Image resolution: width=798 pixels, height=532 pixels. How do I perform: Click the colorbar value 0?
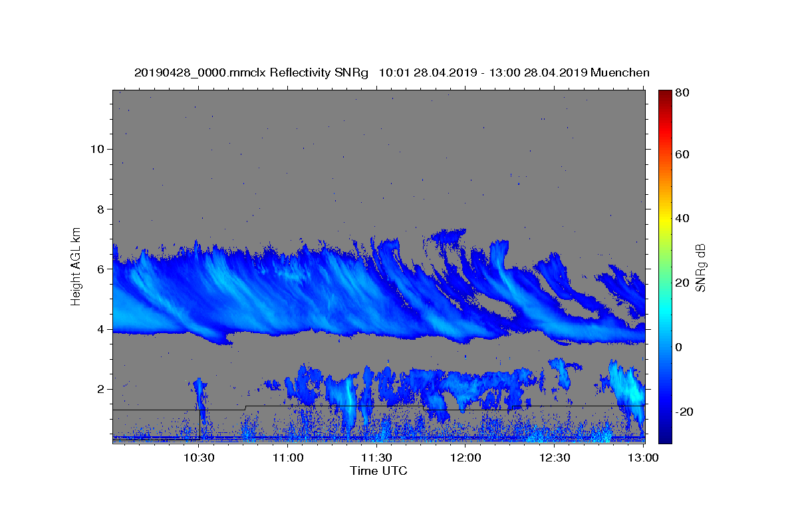click(678, 347)
